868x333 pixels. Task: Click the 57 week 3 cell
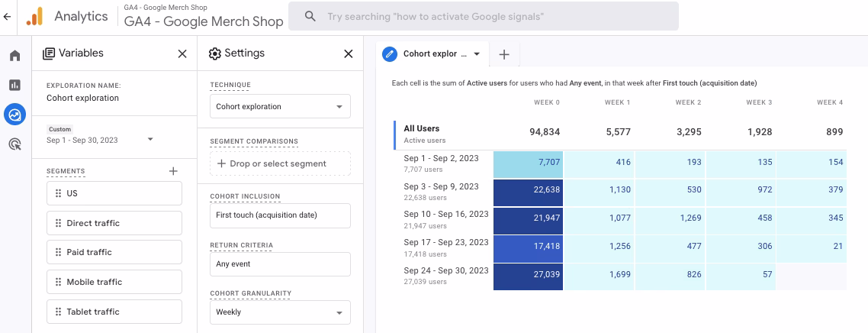click(x=741, y=276)
